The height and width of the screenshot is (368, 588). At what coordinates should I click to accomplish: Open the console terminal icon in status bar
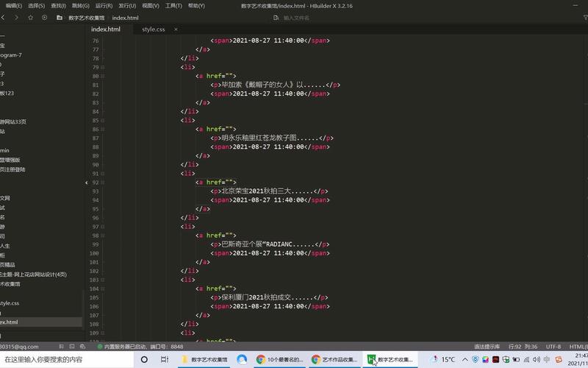[72, 347]
